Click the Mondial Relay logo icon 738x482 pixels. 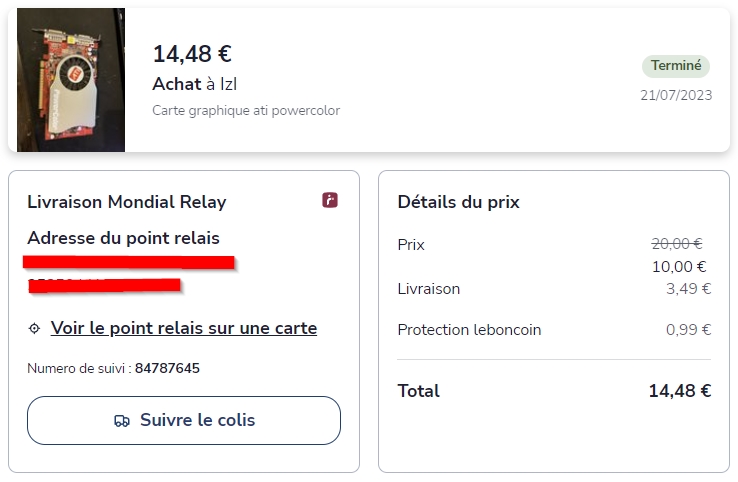pyautogui.click(x=330, y=200)
